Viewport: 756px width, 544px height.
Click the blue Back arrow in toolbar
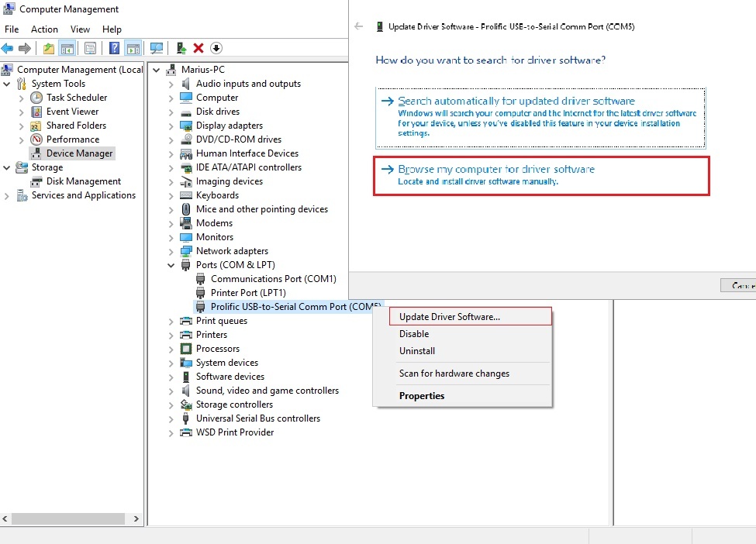tap(8, 48)
